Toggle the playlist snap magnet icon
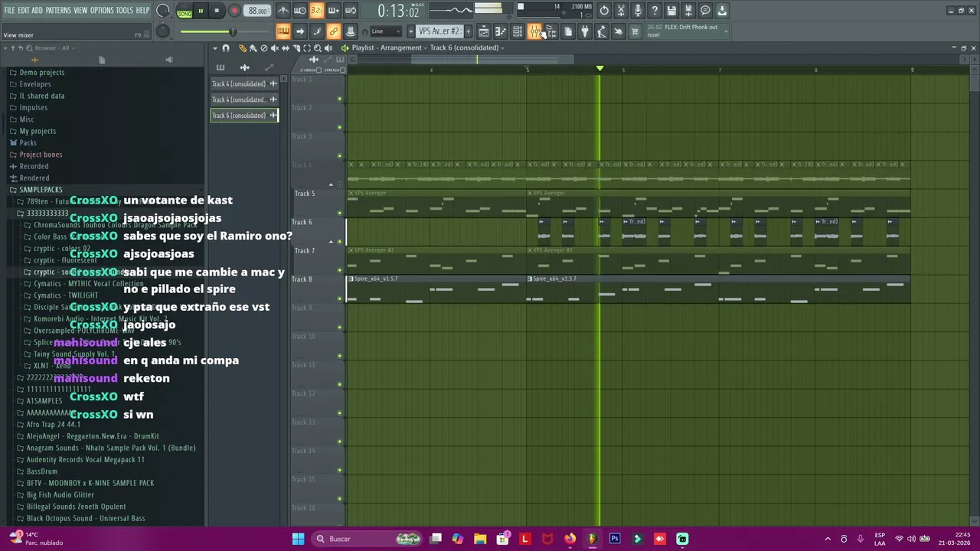The width and height of the screenshot is (980, 551). pyautogui.click(x=226, y=48)
